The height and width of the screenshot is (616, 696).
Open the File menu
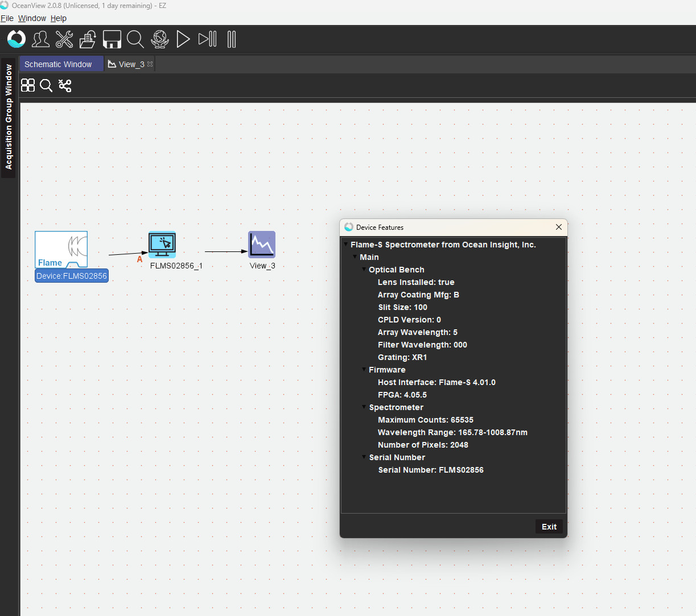pyautogui.click(x=7, y=18)
